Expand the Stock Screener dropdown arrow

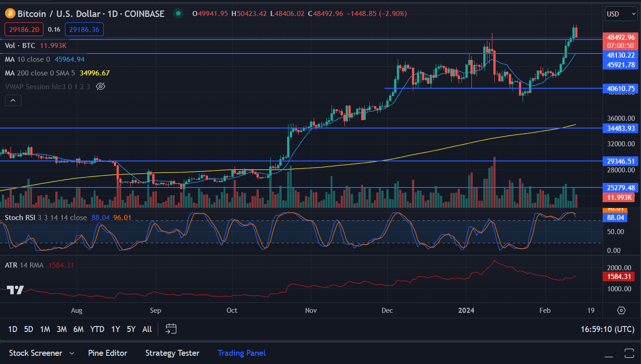pos(71,353)
